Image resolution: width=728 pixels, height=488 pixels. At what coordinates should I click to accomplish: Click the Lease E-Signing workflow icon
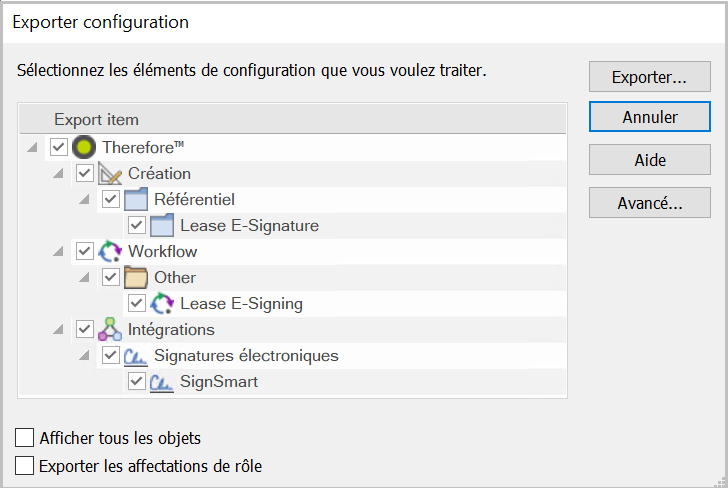(x=162, y=304)
